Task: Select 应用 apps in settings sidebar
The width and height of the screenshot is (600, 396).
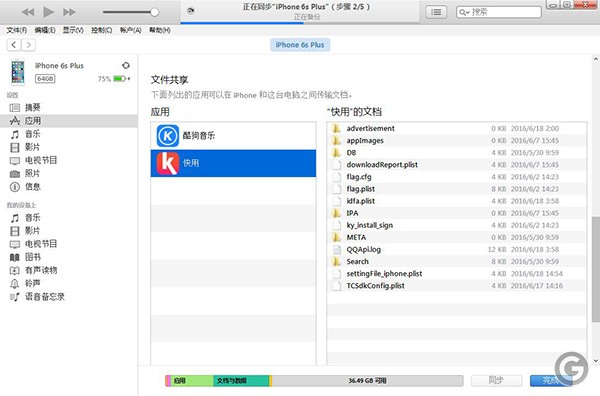Action: pyautogui.click(x=69, y=121)
